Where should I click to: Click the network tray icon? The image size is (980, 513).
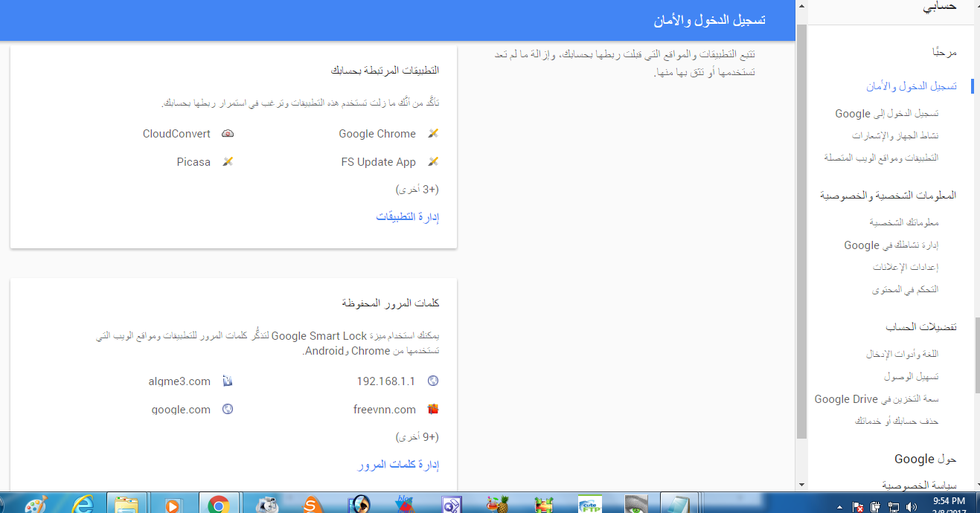click(x=893, y=508)
